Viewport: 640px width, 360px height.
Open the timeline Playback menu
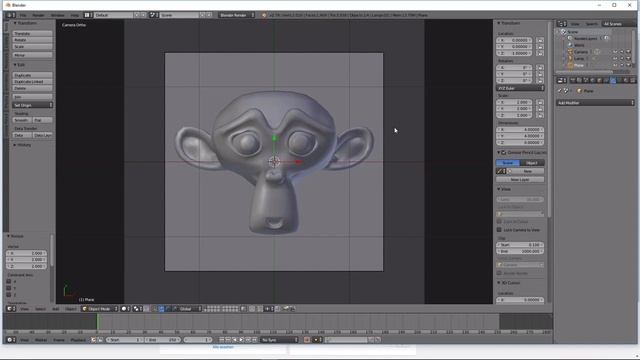pyautogui.click(x=78, y=340)
